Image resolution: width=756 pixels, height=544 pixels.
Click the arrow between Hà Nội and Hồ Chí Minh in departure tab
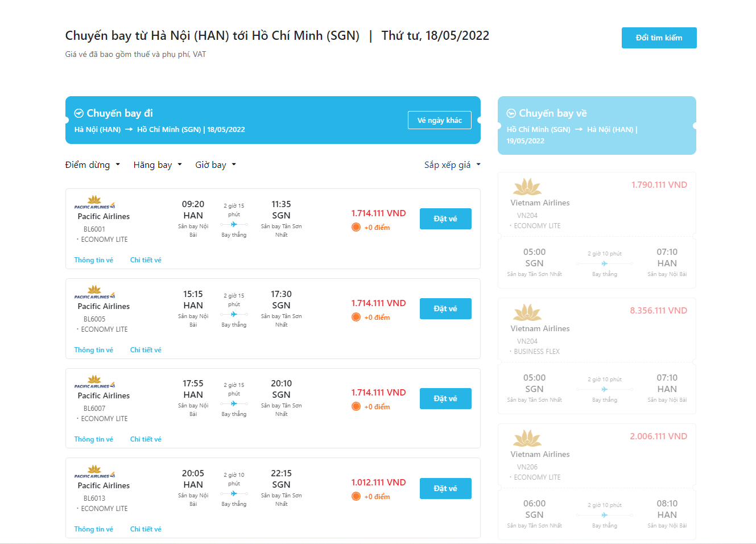pos(129,130)
